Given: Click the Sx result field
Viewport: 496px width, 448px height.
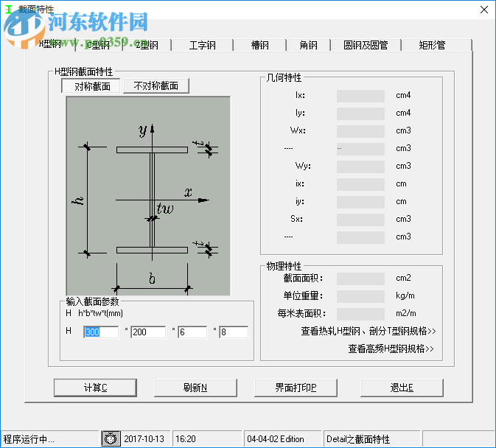Looking at the screenshot, I should [x=360, y=220].
